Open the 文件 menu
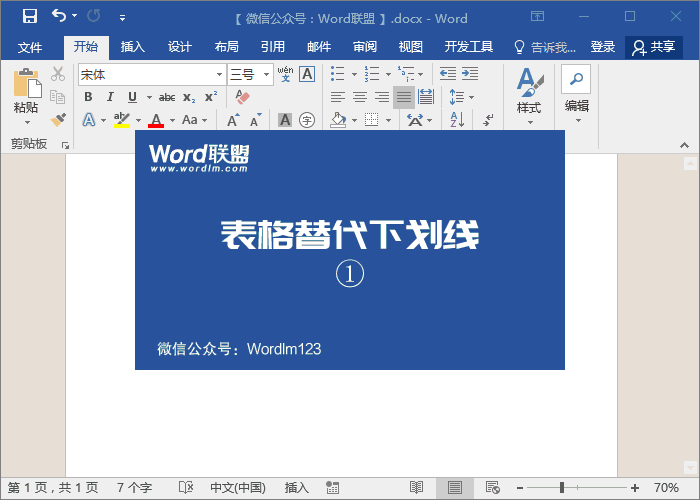700x500 pixels. 30,47
